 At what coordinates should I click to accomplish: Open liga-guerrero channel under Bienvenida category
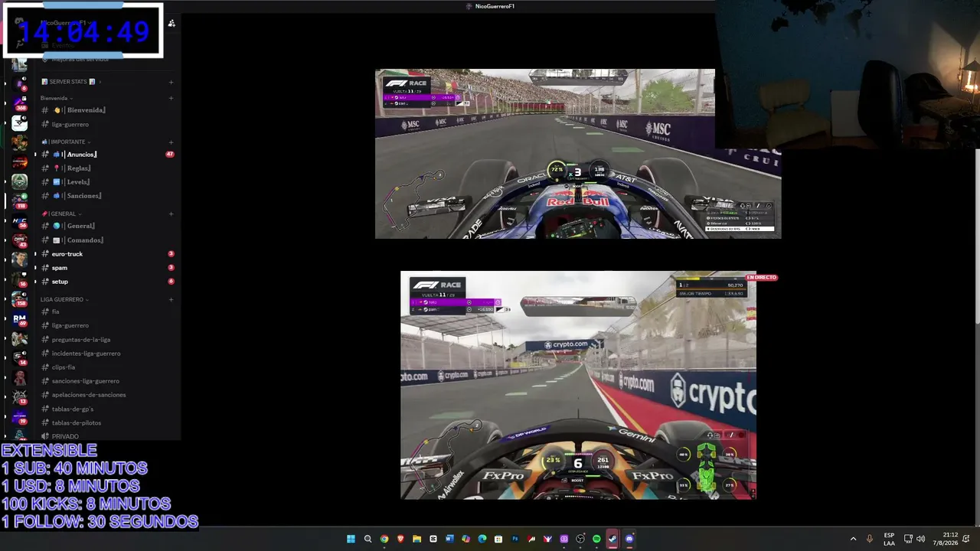107,124
